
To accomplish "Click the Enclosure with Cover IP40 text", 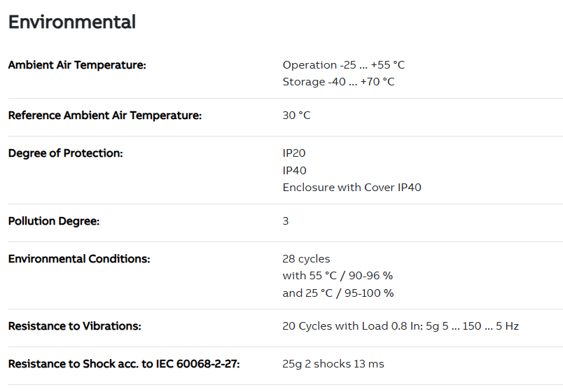I will pyautogui.click(x=352, y=188).
